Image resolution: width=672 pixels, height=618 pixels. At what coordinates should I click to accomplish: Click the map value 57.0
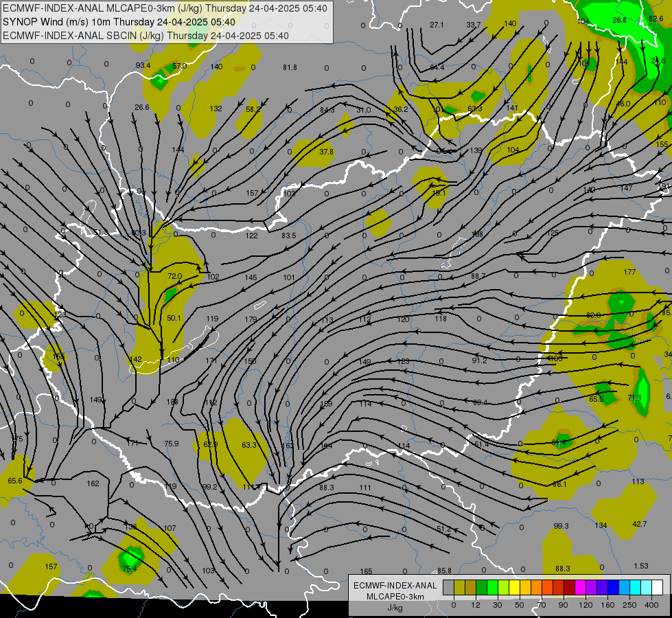(x=180, y=66)
